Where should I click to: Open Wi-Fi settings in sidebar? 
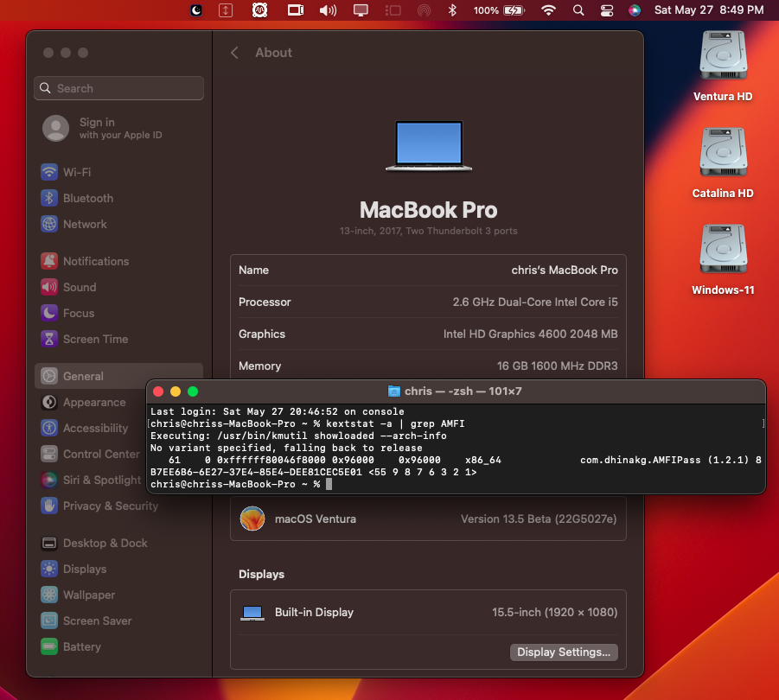coord(76,172)
